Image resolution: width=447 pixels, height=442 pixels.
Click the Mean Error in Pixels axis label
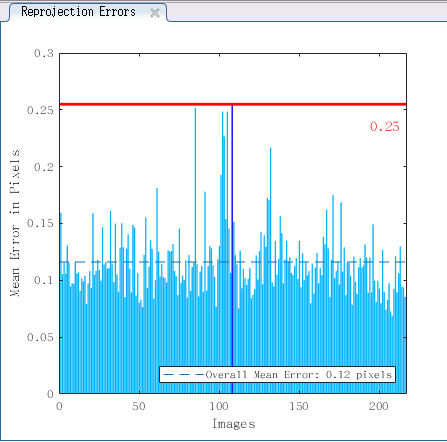15,223
